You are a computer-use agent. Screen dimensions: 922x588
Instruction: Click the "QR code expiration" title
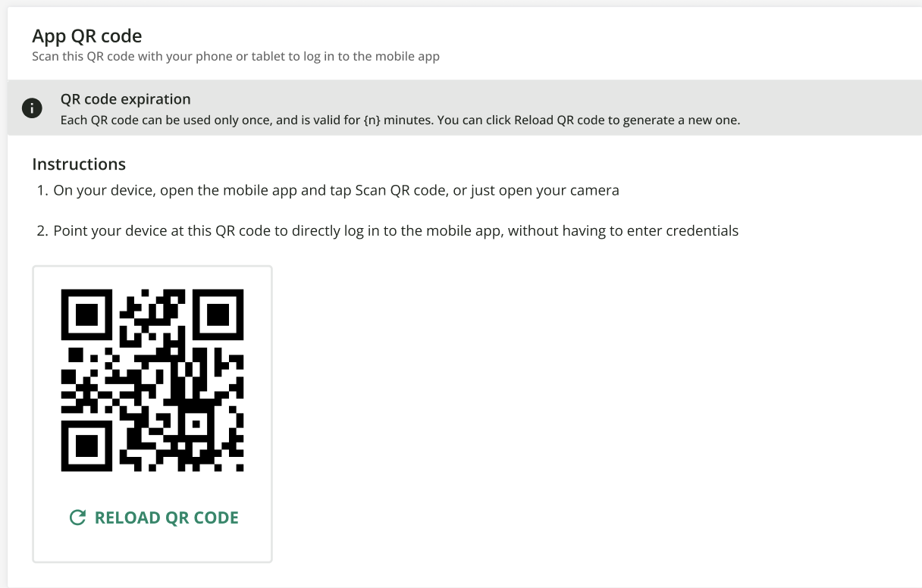coord(126,99)
